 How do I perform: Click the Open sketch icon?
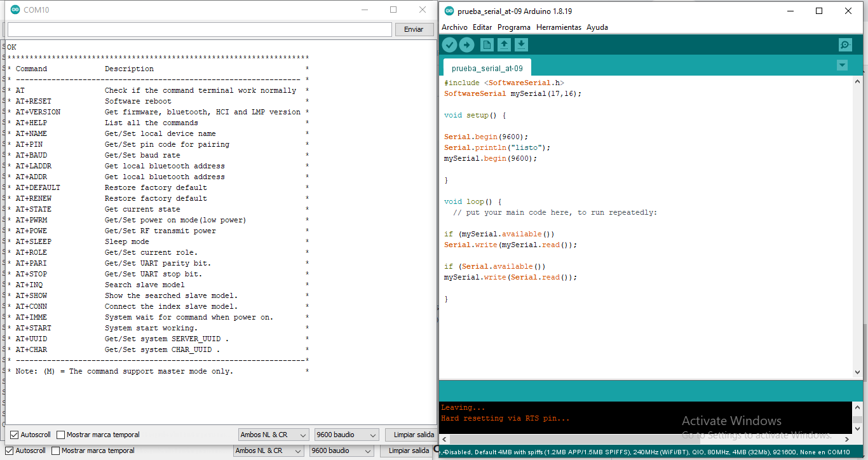(x=503, y=44)
